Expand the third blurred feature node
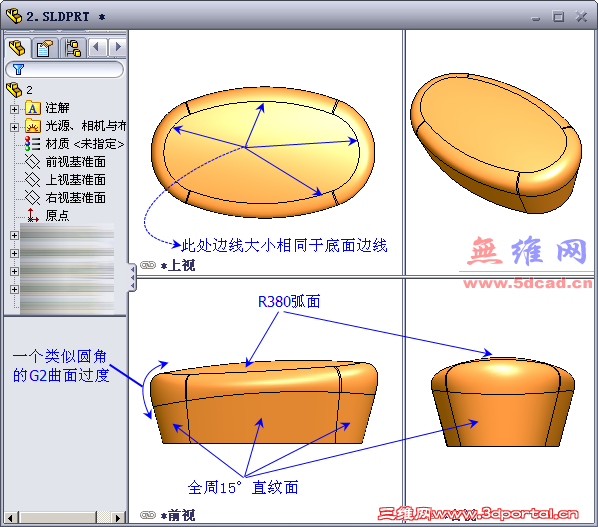Screen dimensions: 598x527 pyautogui.click(x=14, y=271)
